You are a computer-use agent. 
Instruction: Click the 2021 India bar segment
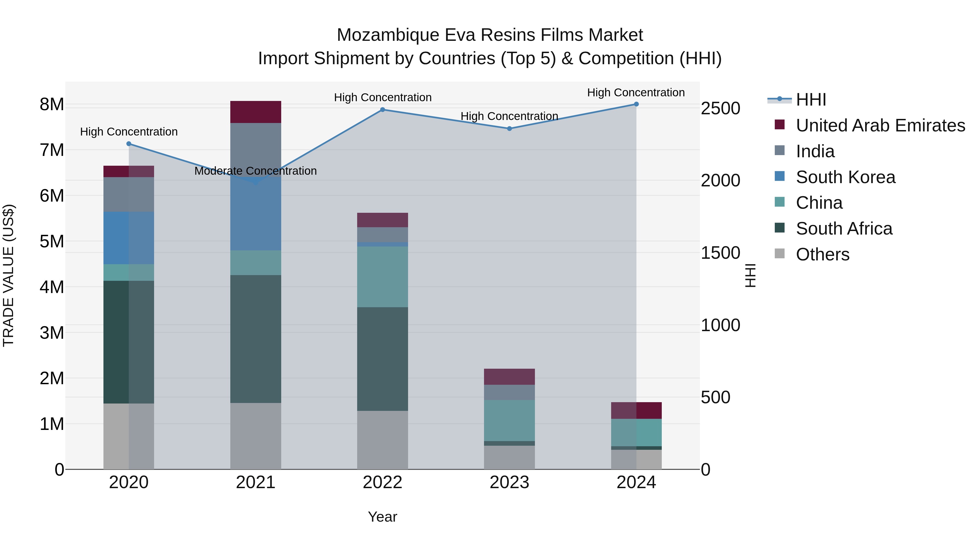pyautogui.click(x=256, y=150)
